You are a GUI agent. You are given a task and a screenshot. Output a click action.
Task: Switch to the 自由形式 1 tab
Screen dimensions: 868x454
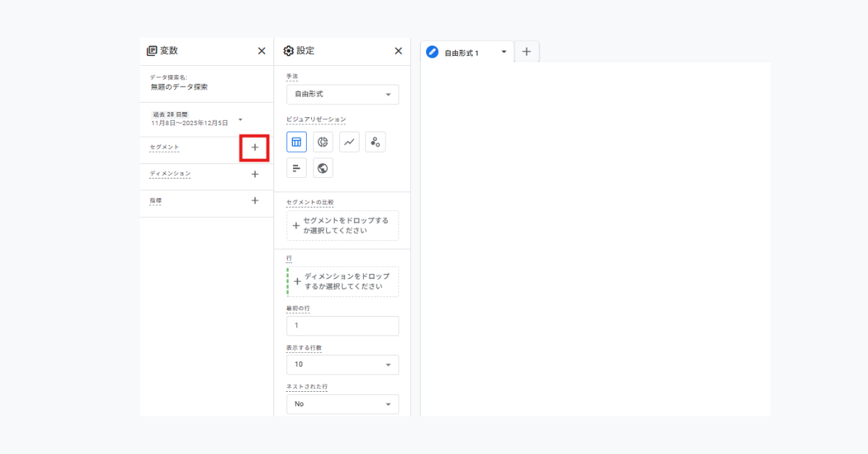[461, 53]
